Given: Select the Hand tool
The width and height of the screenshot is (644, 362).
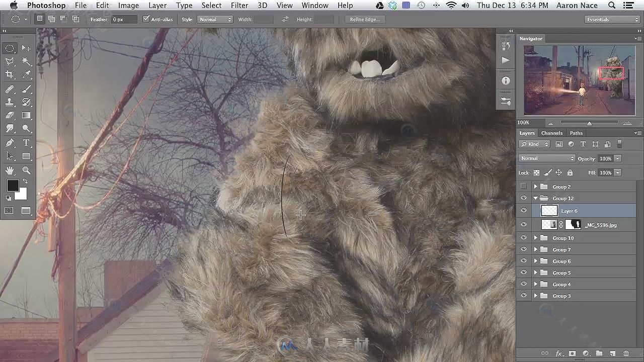Looking at the screenshot, I should tap(10, 170).
